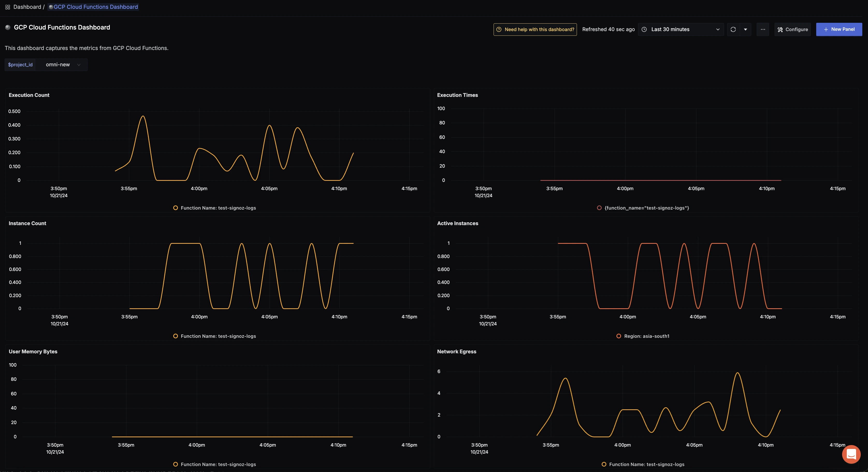This screenshot has height=472, width=868.
Task: Click the clock icon in time picker
Action: point(644,30)
